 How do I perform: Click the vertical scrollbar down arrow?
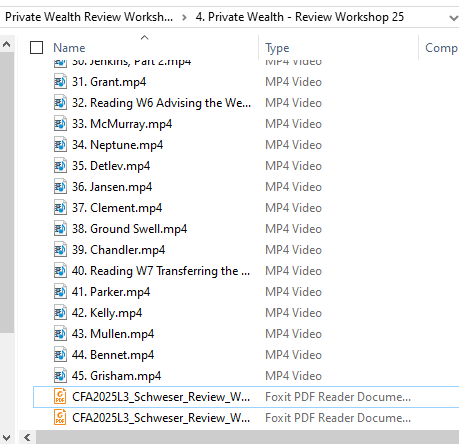point(7,437)
